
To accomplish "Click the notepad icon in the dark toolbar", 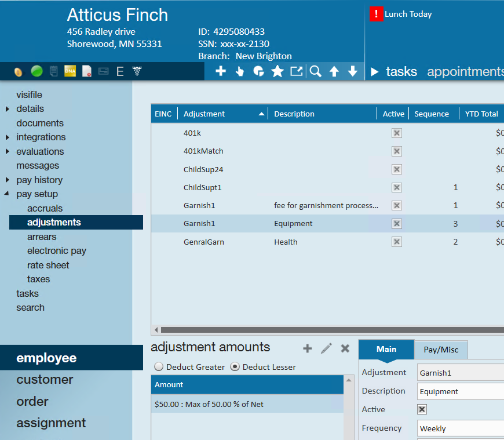I will point(54,71).
